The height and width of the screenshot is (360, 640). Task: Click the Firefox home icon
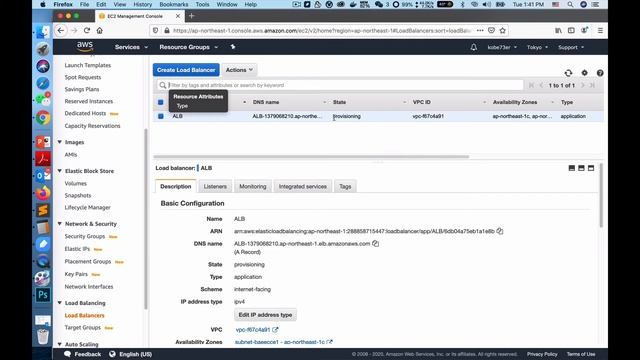100,31
